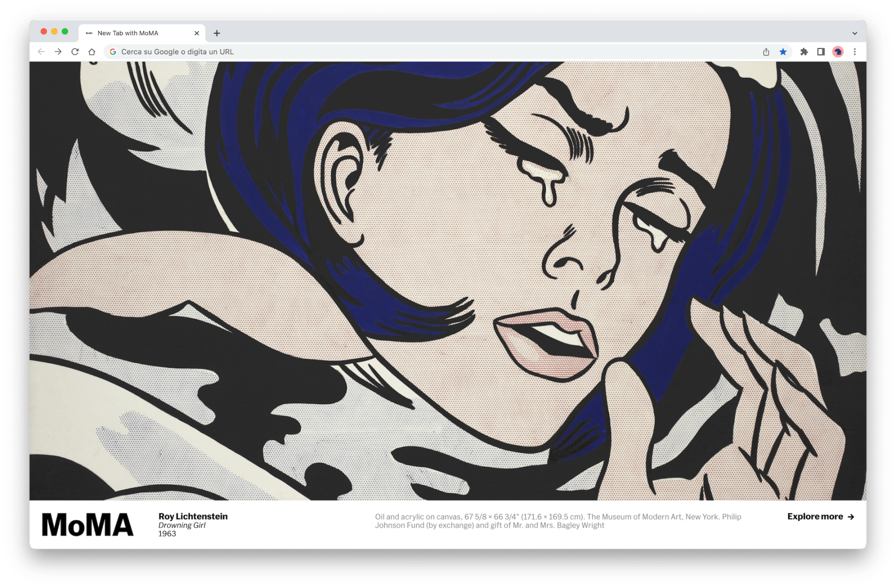Click the year 1963
This screenshot has height=588, width=896.
[167, 534]
